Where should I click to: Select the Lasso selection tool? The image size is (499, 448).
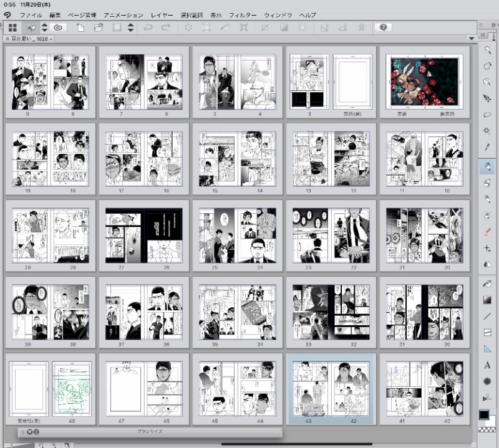(x=487, y=115)
